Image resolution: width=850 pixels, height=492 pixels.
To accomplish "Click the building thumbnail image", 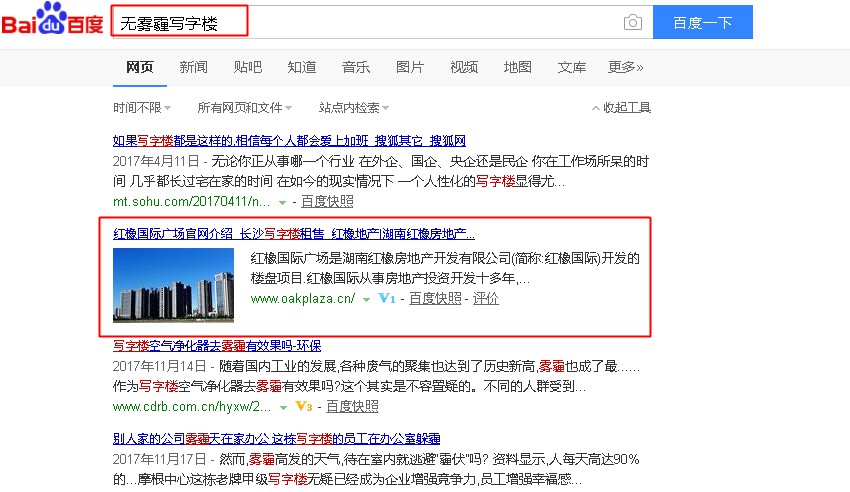I will [173, 285].
